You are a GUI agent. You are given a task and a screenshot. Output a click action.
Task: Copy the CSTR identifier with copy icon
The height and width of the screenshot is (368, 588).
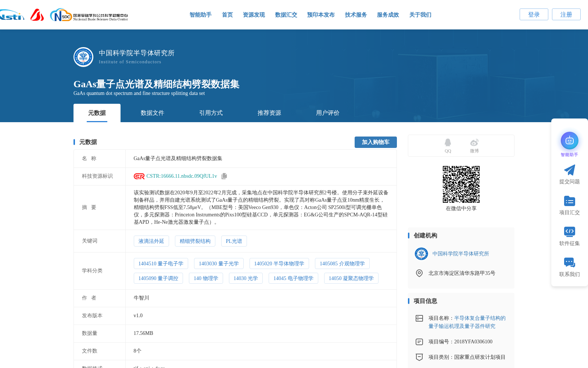[x=224, y=176]
